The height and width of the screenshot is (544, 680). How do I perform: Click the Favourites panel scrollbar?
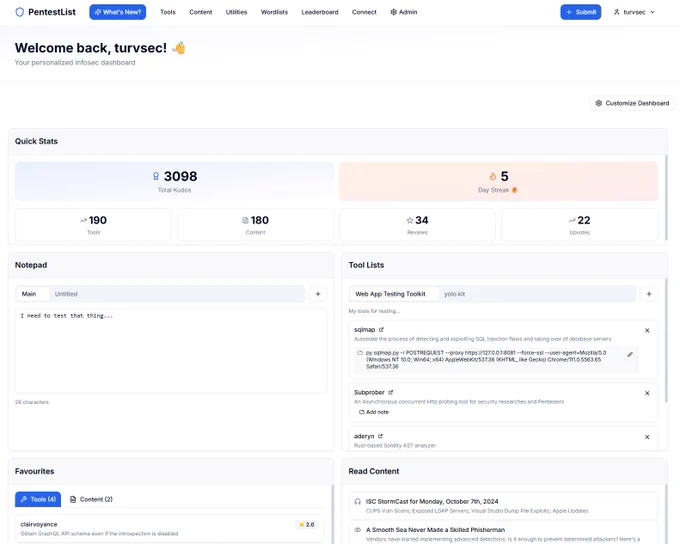pos(333,514)
